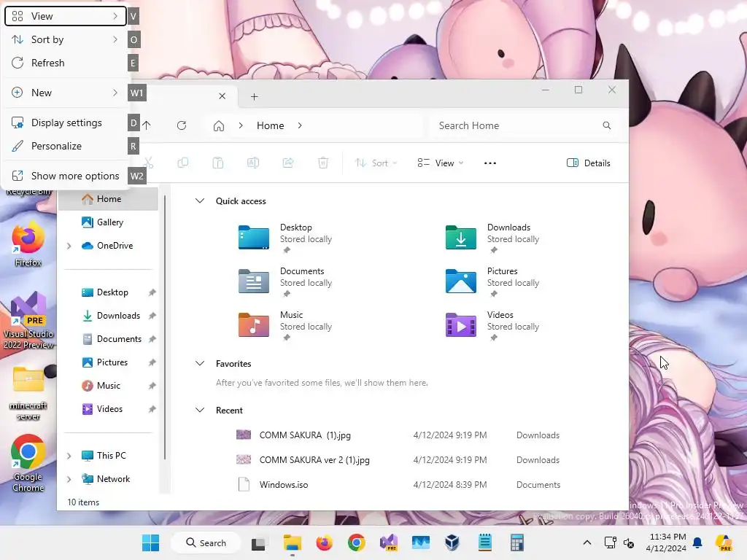The width and height of the screenshot is (747, 560).
Task: Click the Copy toolbar icon
Action: pyautogui.click(x=183, y=163)
